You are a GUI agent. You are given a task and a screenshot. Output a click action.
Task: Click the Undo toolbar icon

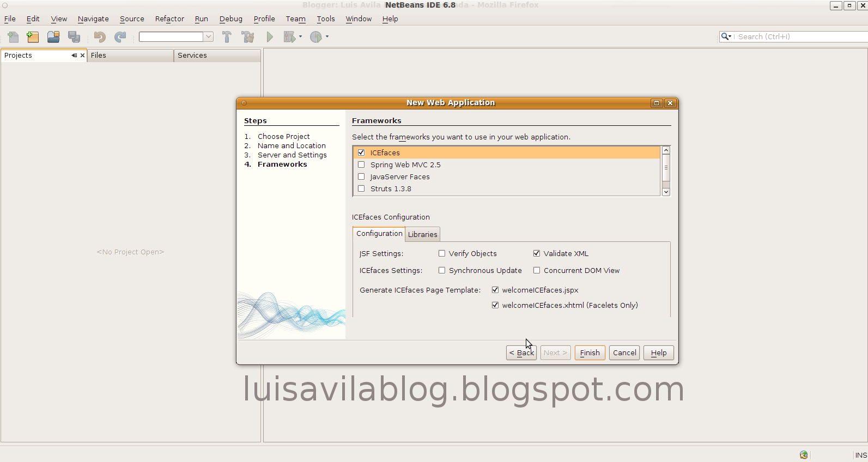tap(100, 37)
